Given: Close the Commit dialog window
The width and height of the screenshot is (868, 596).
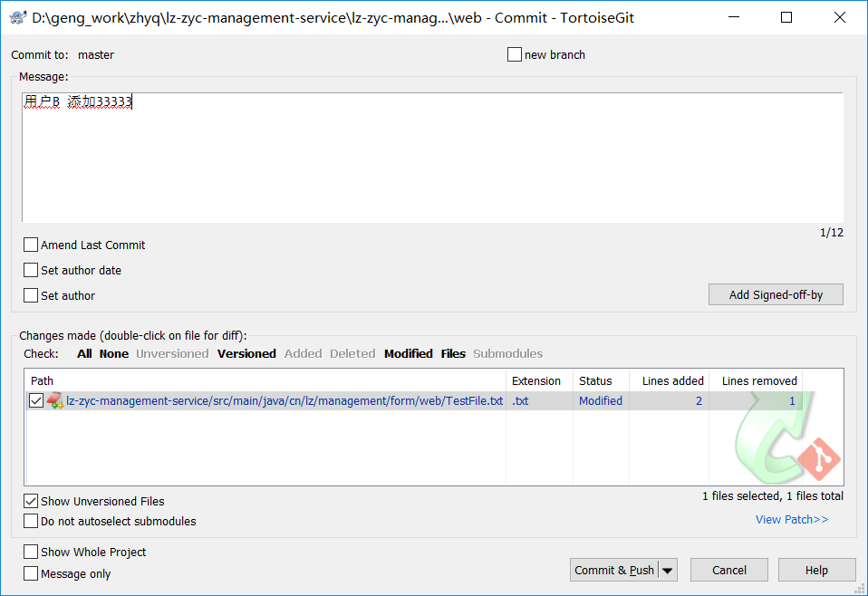Looking at the screenshot, I should coord(839,18).
